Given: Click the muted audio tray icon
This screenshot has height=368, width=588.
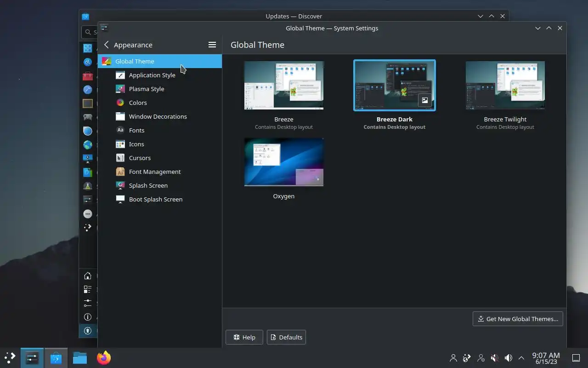Looking at the screenshot, I should (x=494, y=358).
